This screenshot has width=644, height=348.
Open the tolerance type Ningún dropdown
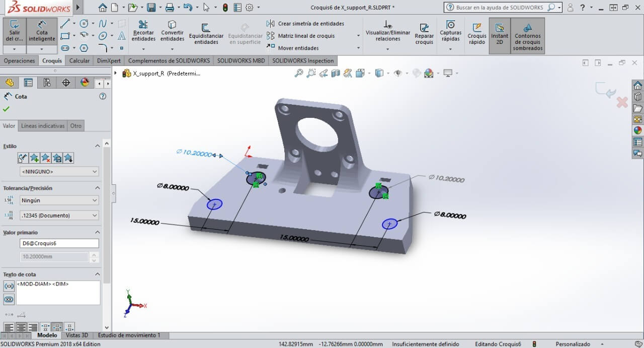click(x=59, y=200)
